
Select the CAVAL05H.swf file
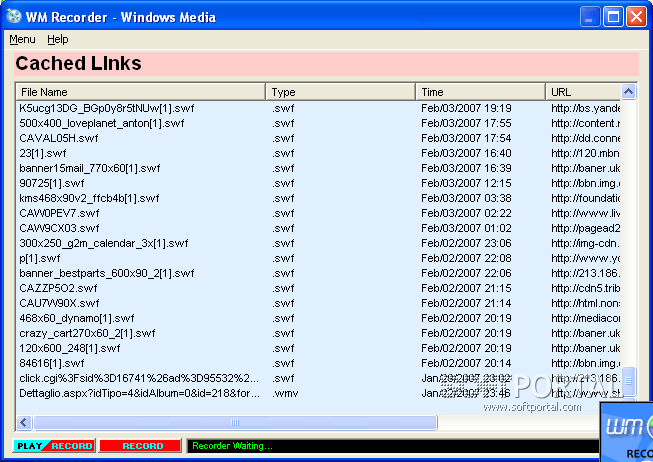point(59,138)
